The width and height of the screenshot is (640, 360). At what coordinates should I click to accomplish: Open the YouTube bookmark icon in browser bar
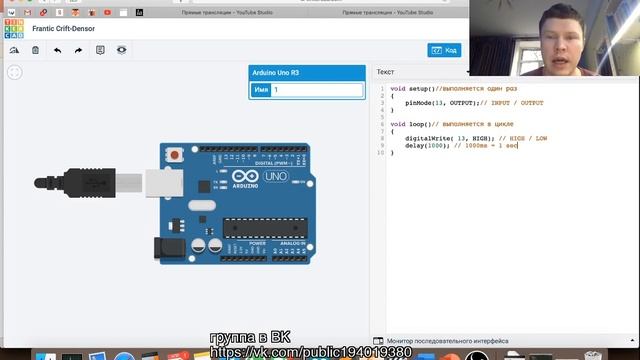[x=107, y=13]
